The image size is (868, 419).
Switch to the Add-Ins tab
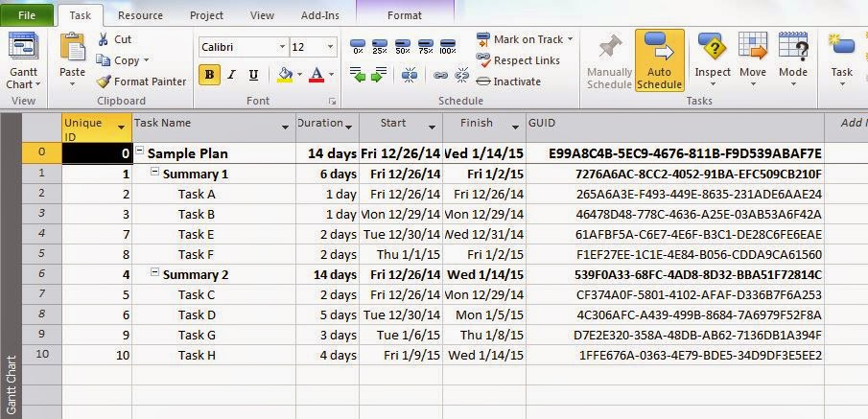(x=320, y=15)
